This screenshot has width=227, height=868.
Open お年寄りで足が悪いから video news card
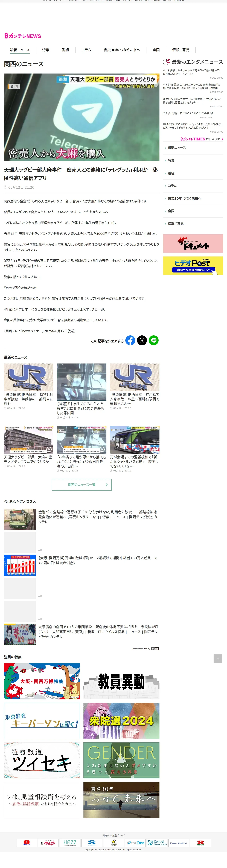[x=82, y=449]
